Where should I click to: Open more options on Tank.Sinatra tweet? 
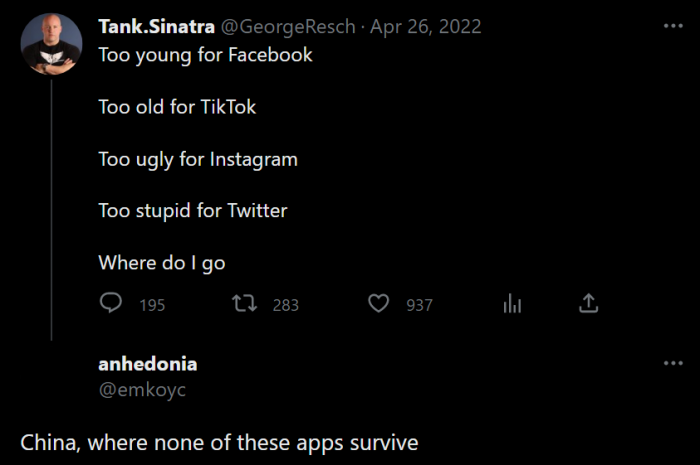coord(673,26)
